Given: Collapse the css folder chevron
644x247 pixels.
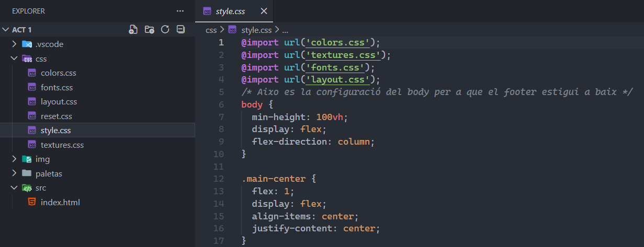Looking at the screenshot, I should pyautogui.click(x=15, y=59).
